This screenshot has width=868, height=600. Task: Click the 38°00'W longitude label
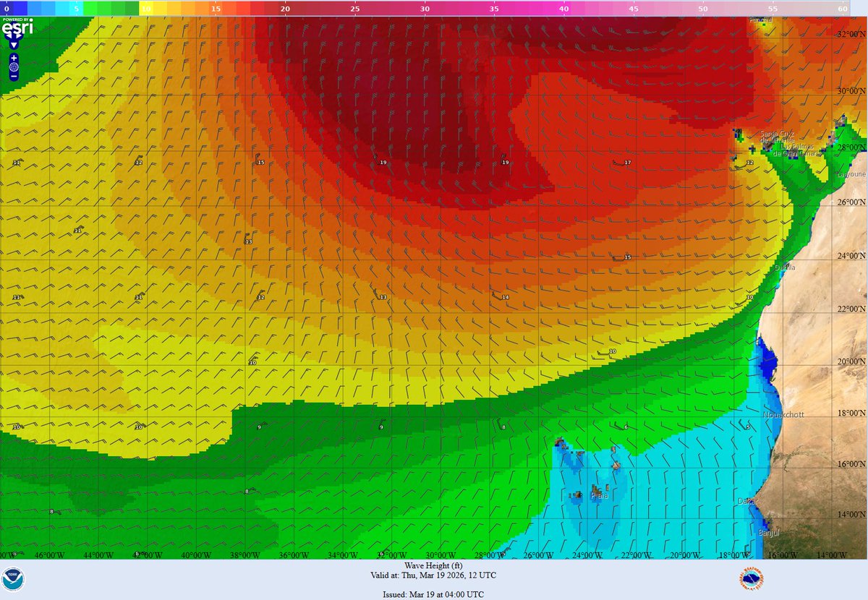point(245,554)
